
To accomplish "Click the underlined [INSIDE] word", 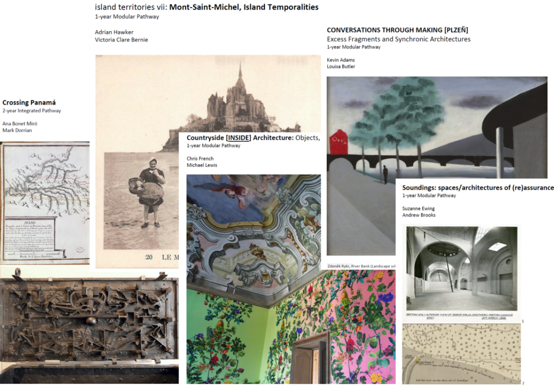I will coord(239,138).
